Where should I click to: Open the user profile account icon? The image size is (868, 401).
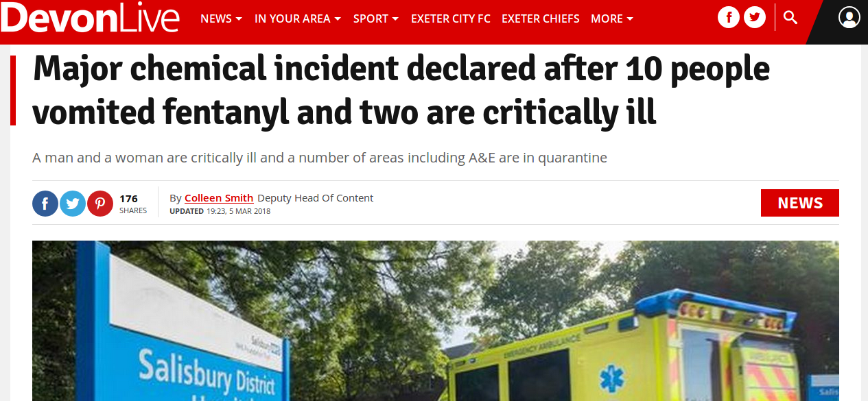click(x=849, y=18)
